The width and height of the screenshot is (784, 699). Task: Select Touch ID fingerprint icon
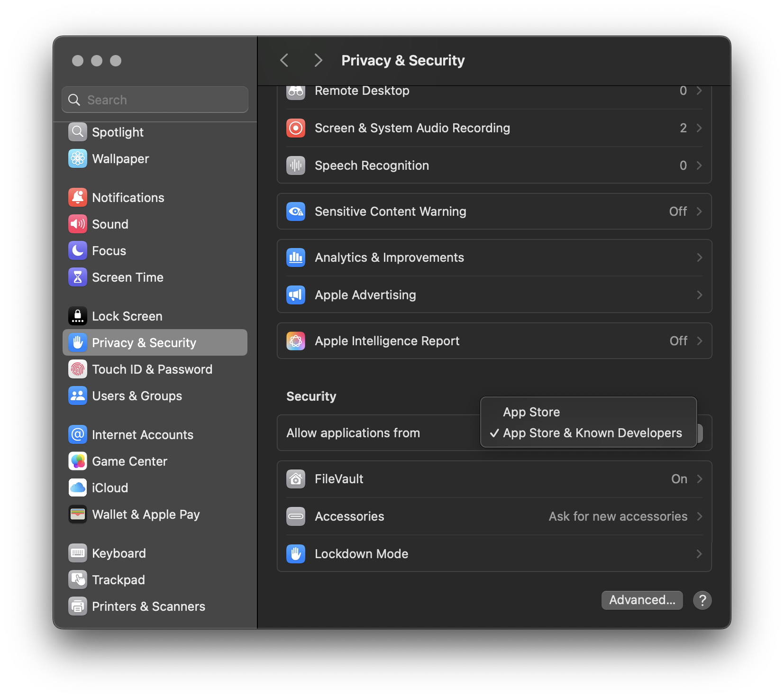pos(78,369)
